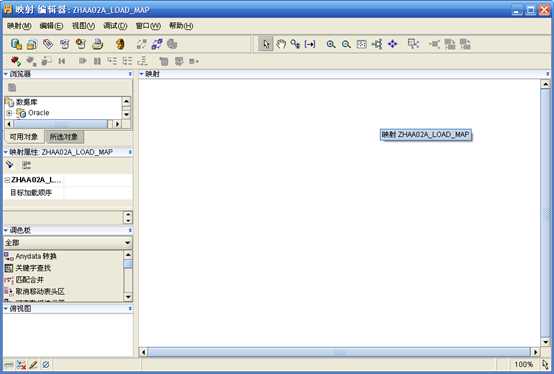Click the crossed circle icon in status bar
This screenshot has width=554, height=374.
point(46,364)
